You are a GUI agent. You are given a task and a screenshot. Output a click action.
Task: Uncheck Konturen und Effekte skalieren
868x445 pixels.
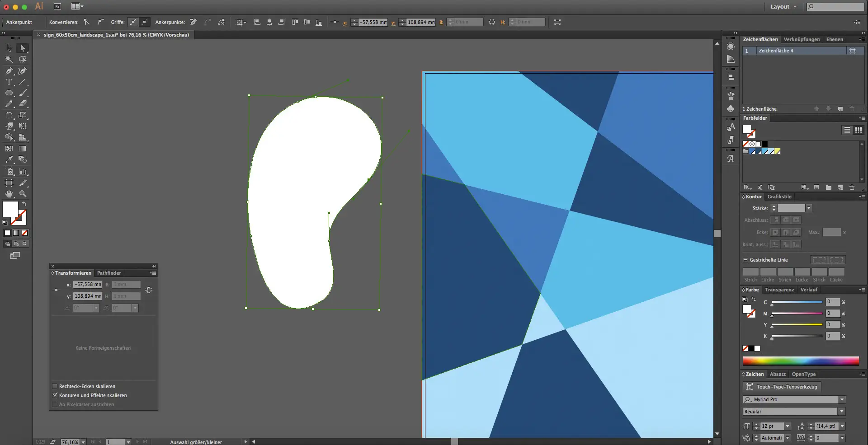point(55,395)
